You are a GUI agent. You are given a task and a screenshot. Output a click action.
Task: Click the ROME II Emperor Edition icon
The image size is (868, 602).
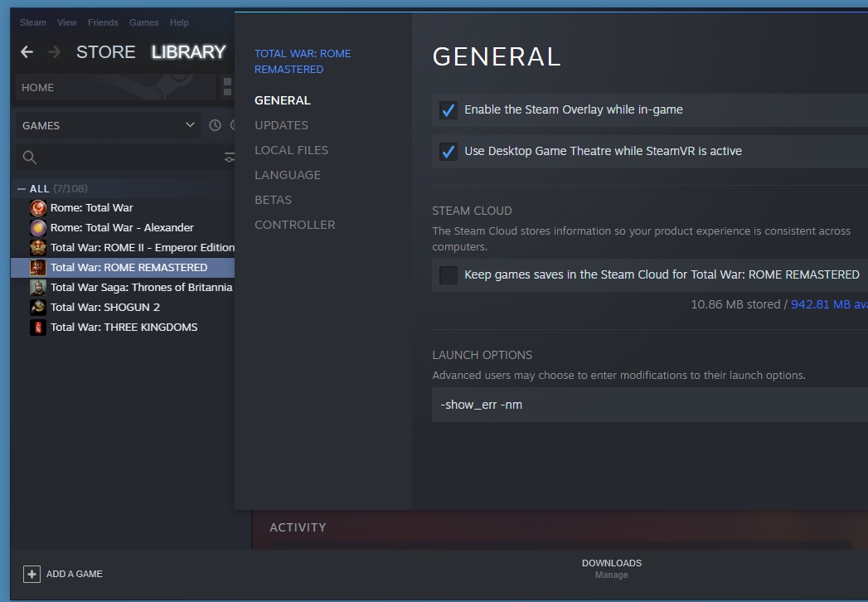(x=37, y=248)
